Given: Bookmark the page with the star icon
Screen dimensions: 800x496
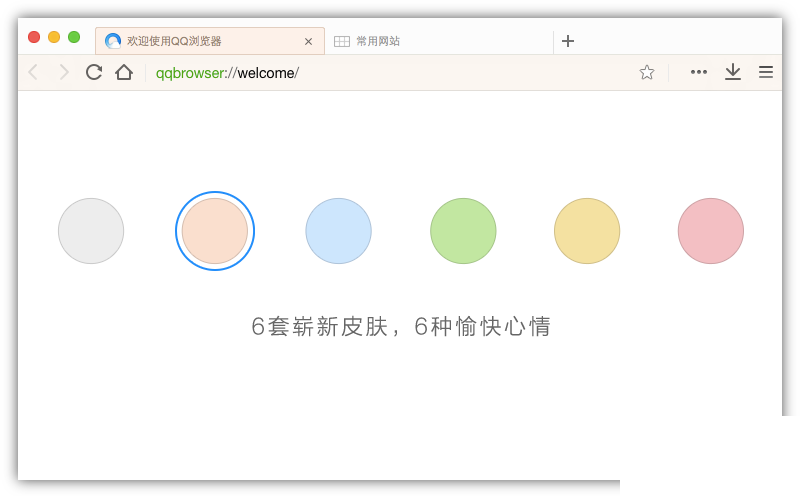Looking at the screenshot, I should pyautogui.click(x=646, y=72).
